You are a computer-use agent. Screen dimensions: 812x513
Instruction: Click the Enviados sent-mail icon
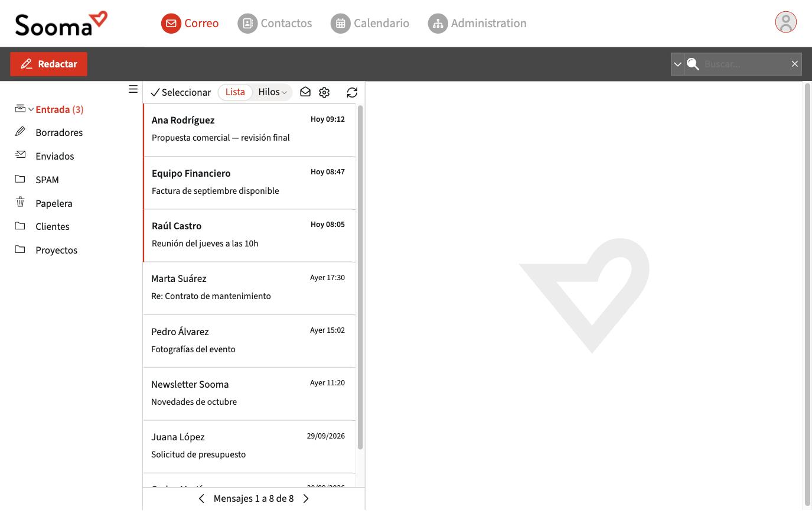(x=21, y=155)
